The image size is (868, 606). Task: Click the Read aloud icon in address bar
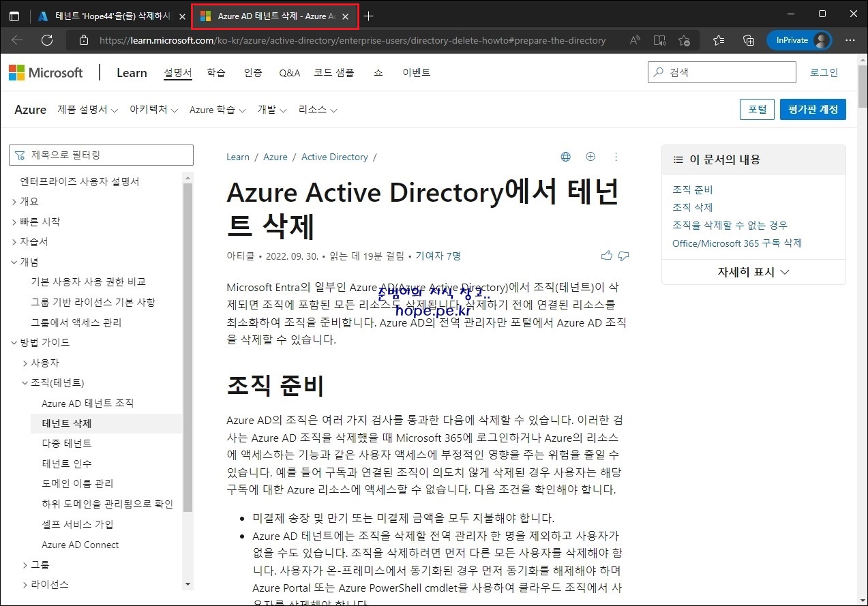tap(635, 40)
